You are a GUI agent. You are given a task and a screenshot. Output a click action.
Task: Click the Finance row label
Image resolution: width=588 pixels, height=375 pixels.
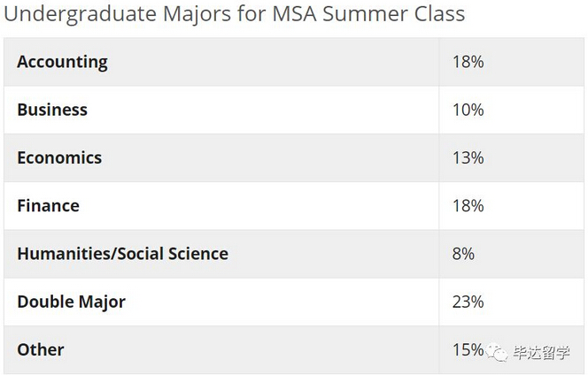pos(49,206)
